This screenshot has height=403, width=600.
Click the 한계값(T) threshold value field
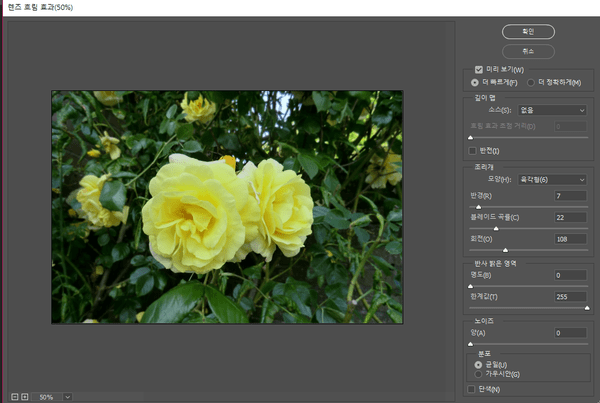click(x=570, y=297)
